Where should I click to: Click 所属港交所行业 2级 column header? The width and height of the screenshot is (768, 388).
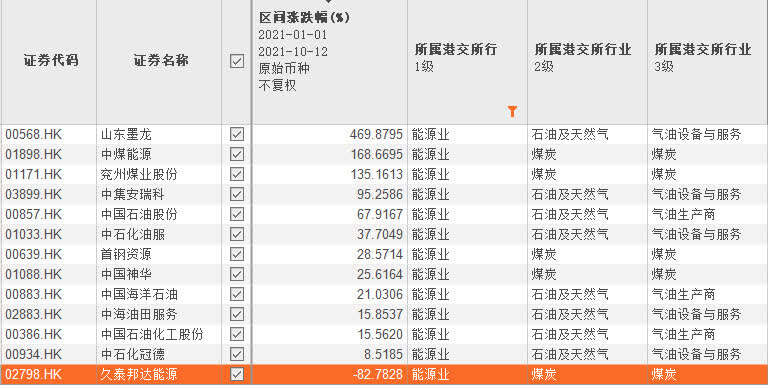click(x=582, y=57)
